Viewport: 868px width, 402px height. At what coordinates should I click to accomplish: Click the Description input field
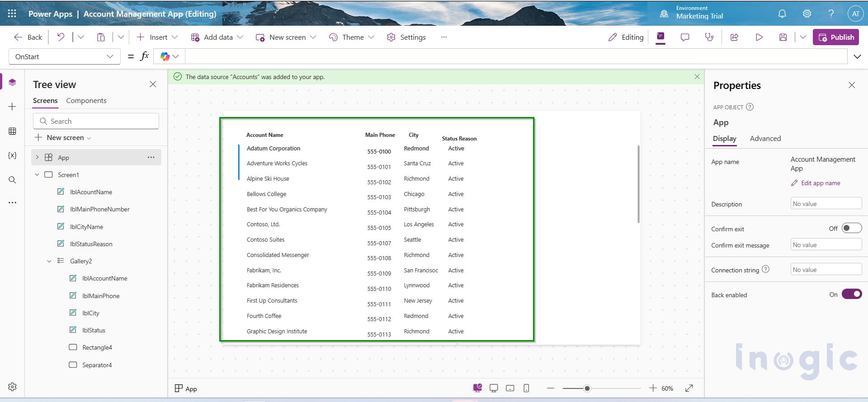point(826,203)
